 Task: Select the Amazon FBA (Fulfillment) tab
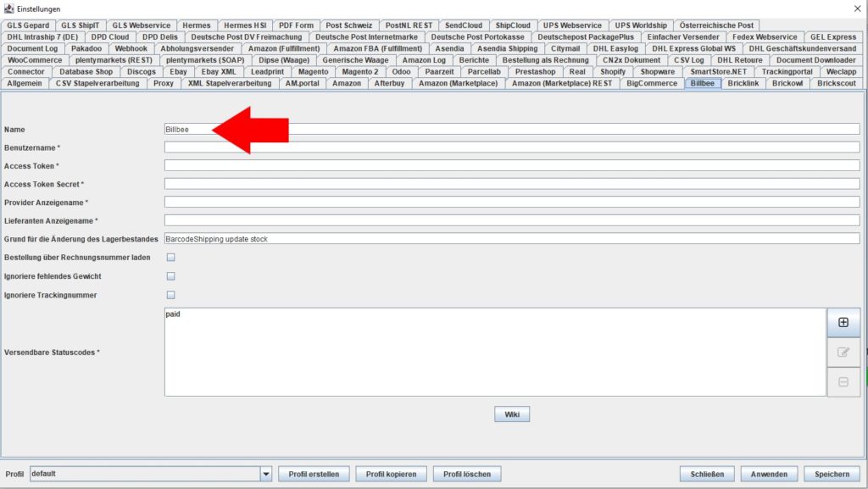click(x=378, y=48)
